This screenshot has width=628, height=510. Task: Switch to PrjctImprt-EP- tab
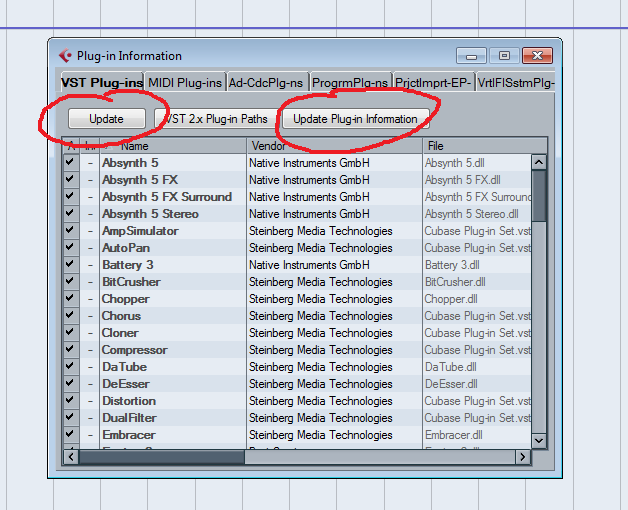tap(433, 83)
